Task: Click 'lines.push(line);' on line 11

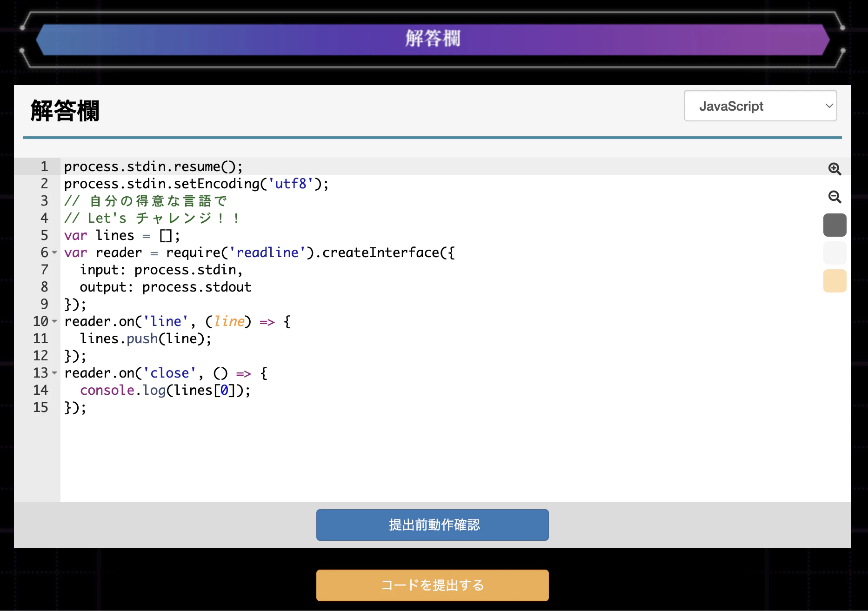Action: [x=146, y=339]
